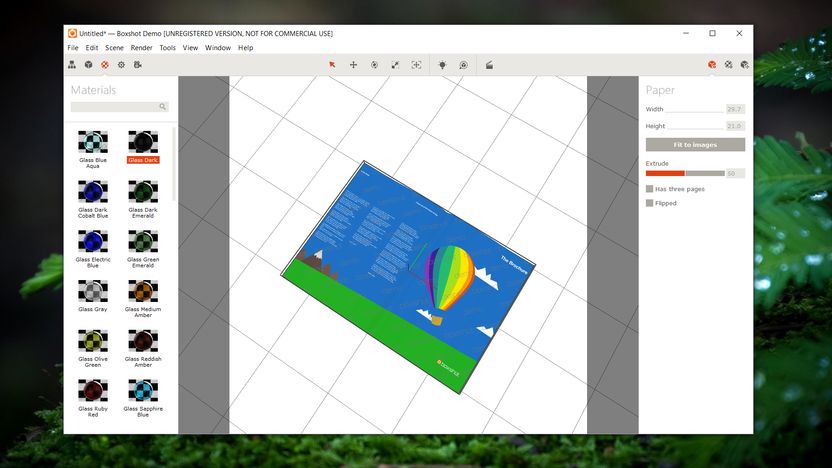This screenshot has width=832, height=468.
Task: Pick Glass Sapphire Blue material
Action: point(143,398)
